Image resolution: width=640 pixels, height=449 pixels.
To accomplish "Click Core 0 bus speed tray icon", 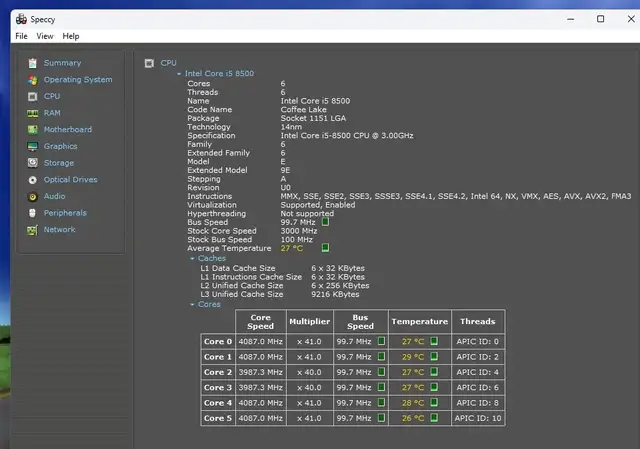I will [x=381, y=341].
